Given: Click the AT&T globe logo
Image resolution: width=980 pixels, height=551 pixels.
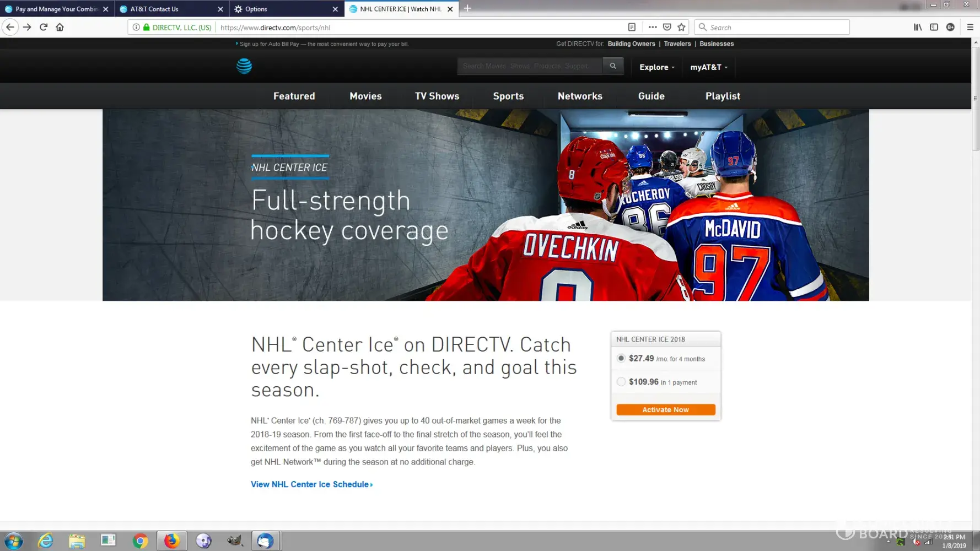Looking at the screenshot, I should pyautogui.click(x=244, y=66).
